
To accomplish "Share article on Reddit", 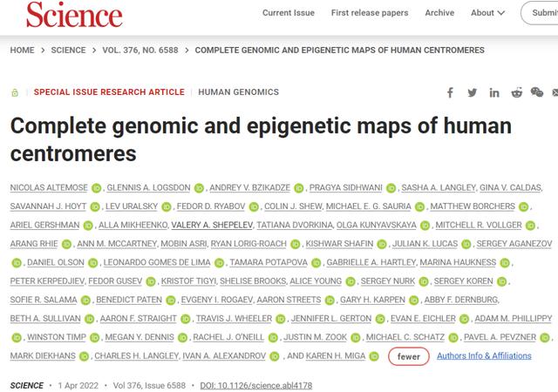I will pos(516,92).
